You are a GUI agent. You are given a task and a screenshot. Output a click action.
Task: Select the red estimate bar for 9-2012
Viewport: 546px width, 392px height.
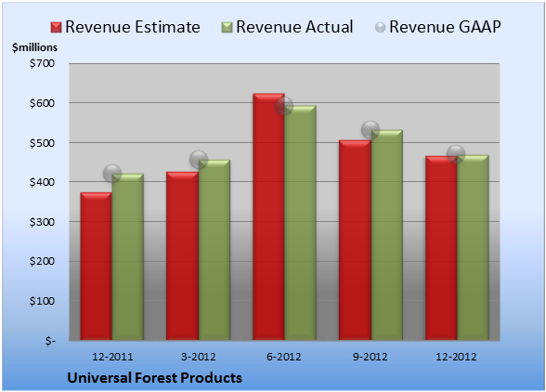pos(355,240)
